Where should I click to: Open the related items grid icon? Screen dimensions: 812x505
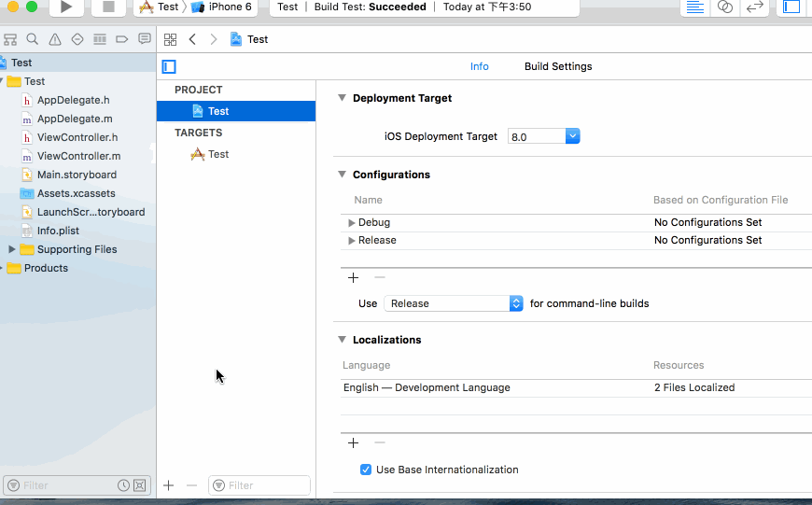pyautogui.click(x=170, y=39)
